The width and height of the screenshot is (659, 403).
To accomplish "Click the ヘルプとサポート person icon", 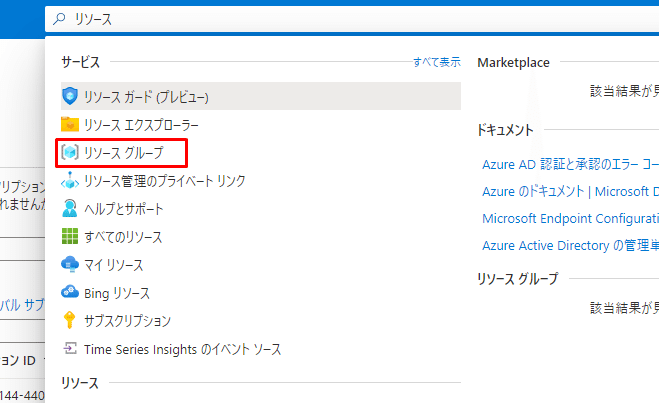I will [x=70, y=208].
